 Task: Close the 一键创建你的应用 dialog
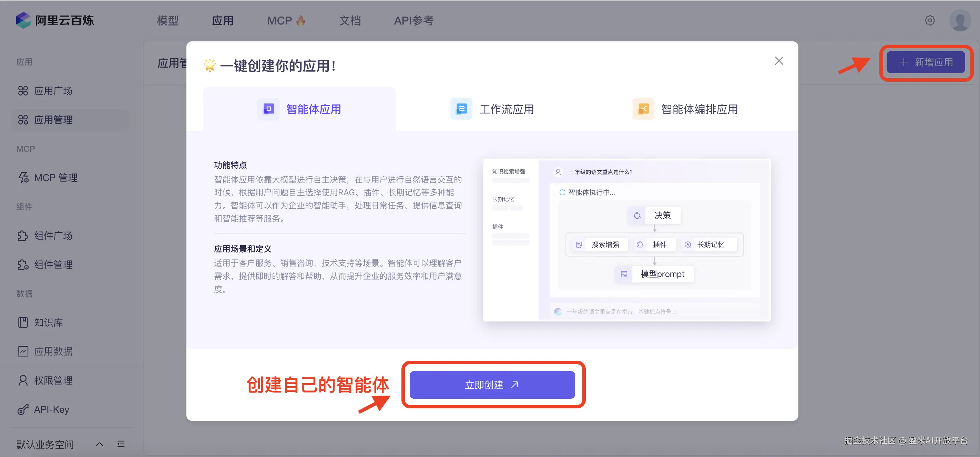(x=779, y=61)
